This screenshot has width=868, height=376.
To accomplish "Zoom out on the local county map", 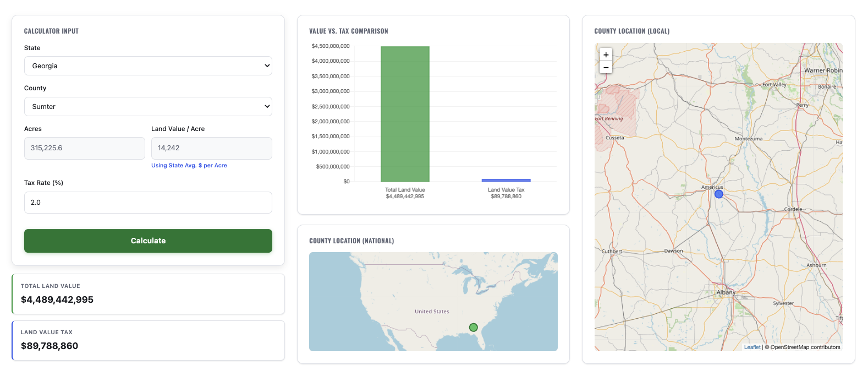I will 606,68.
